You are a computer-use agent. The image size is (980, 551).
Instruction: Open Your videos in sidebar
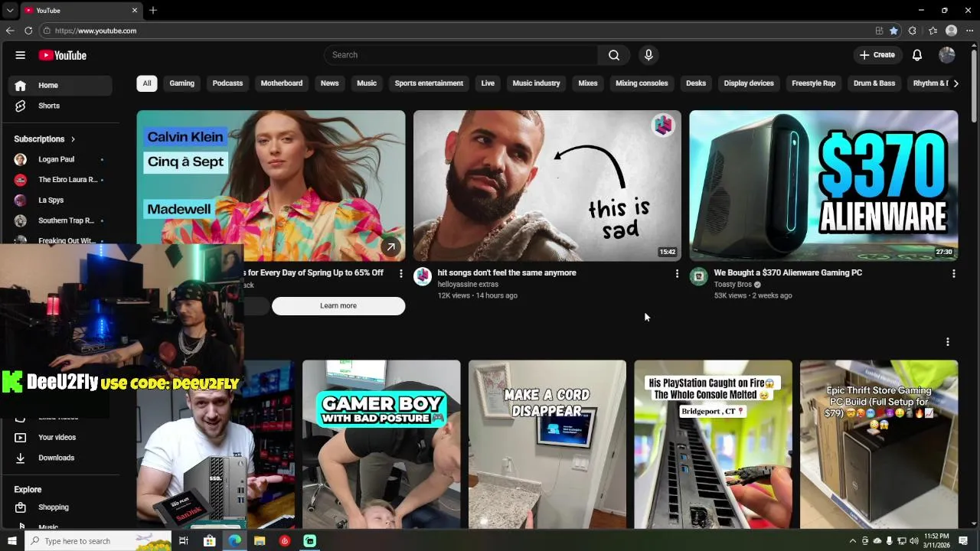click(60, 438)
